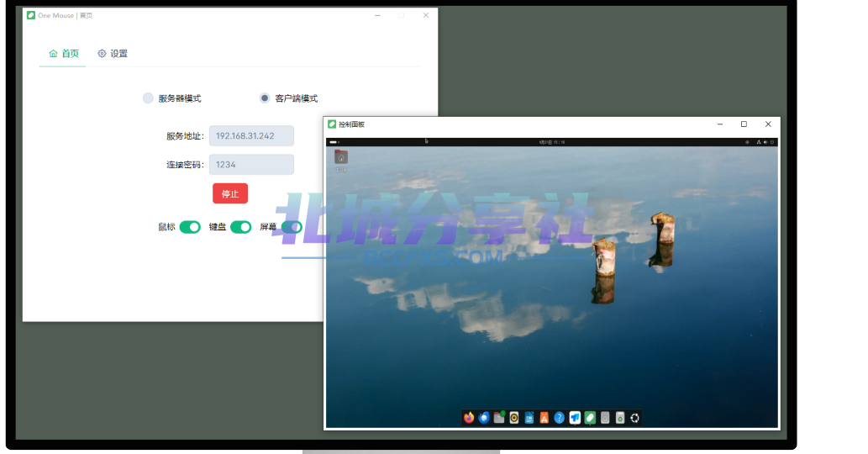Image resolution: width=868 pixels, height=454 pixels.
Task: Open the Trash icon in dock
Action: click(620, 418)
